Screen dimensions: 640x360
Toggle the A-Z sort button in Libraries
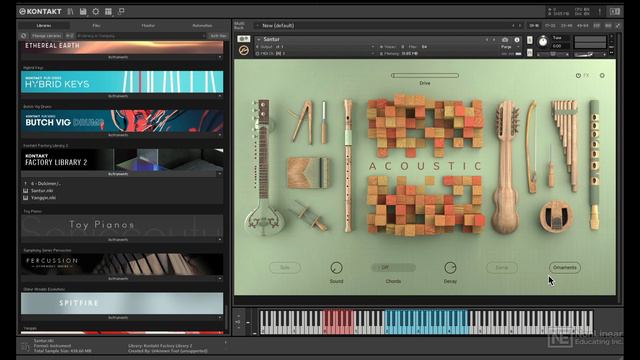click(x=69, y=36)
